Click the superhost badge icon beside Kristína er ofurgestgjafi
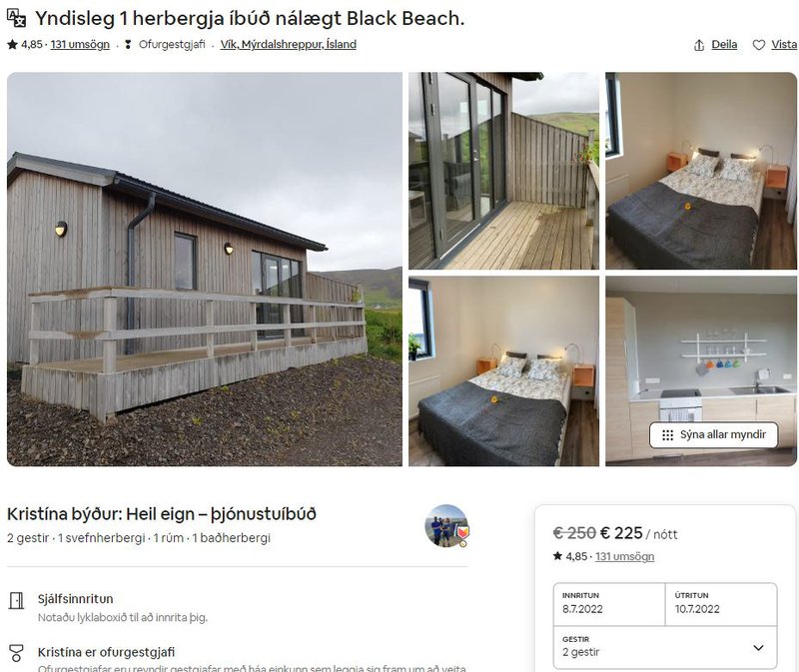Screen dimensions: 799x672 tap(16, 653)
